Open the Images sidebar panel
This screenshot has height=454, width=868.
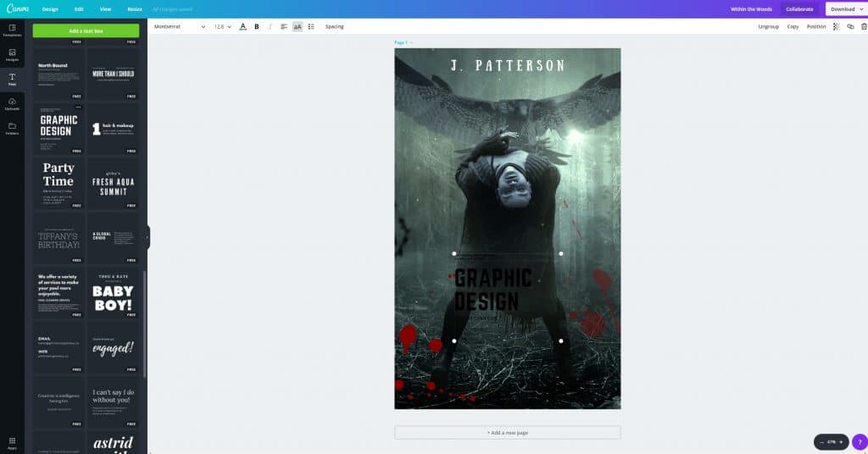tap(12, 54)
